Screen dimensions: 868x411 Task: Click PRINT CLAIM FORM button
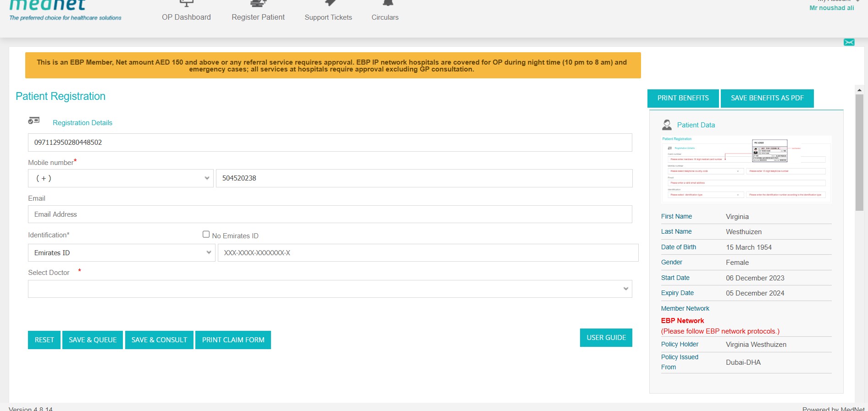(x=233, y=340)
